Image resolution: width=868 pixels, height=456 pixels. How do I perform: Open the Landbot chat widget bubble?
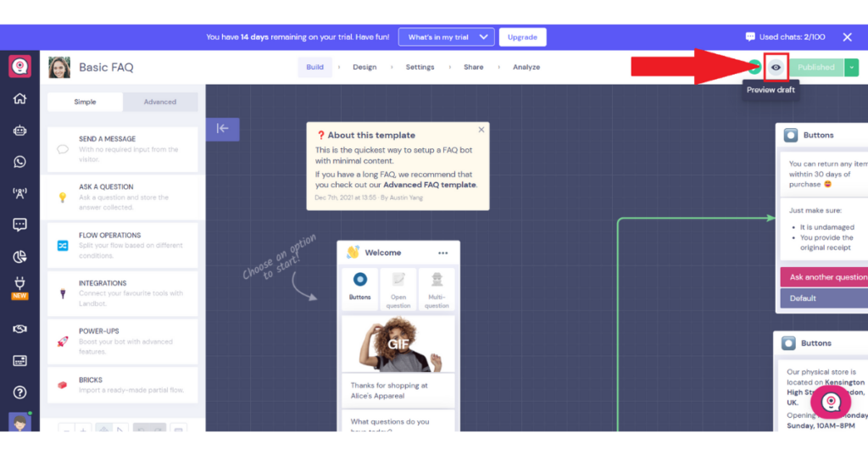click(x=830, y=402)
